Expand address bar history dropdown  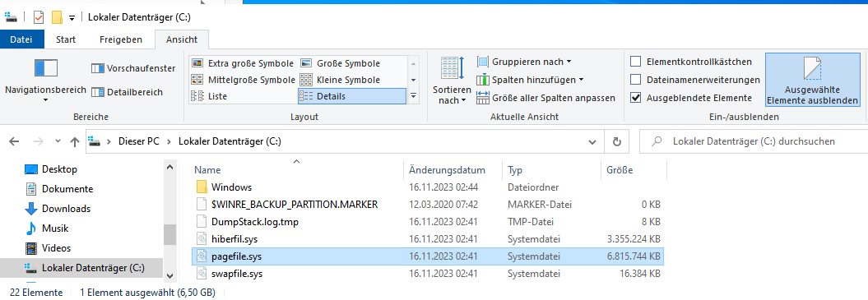[593, 141]
